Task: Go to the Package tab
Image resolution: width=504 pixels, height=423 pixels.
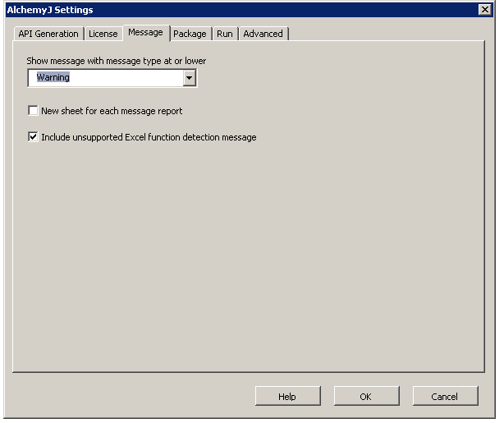Action: [x=190, y=34]
